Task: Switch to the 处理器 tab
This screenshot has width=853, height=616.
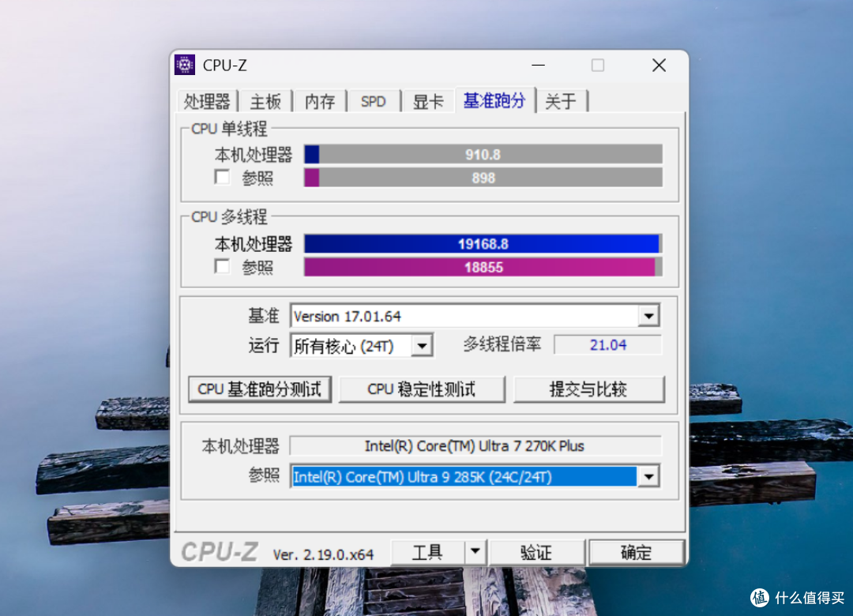Action: (207, 101)
